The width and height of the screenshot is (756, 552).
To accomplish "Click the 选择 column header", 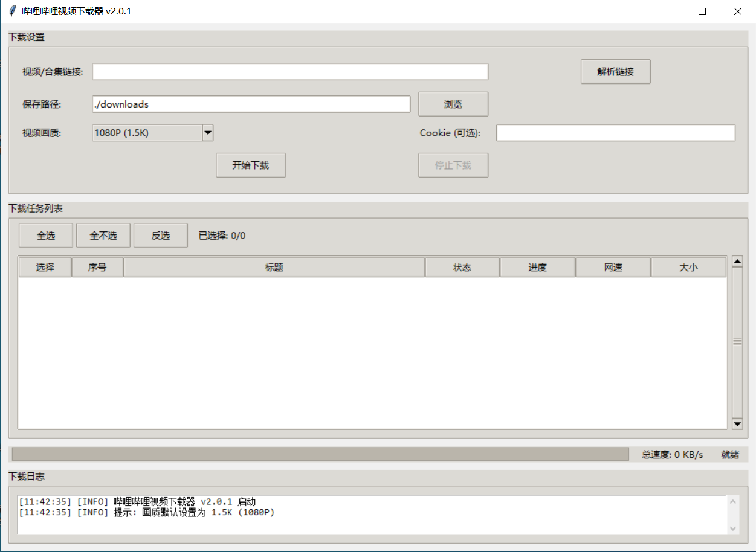I will pos(45,268).
